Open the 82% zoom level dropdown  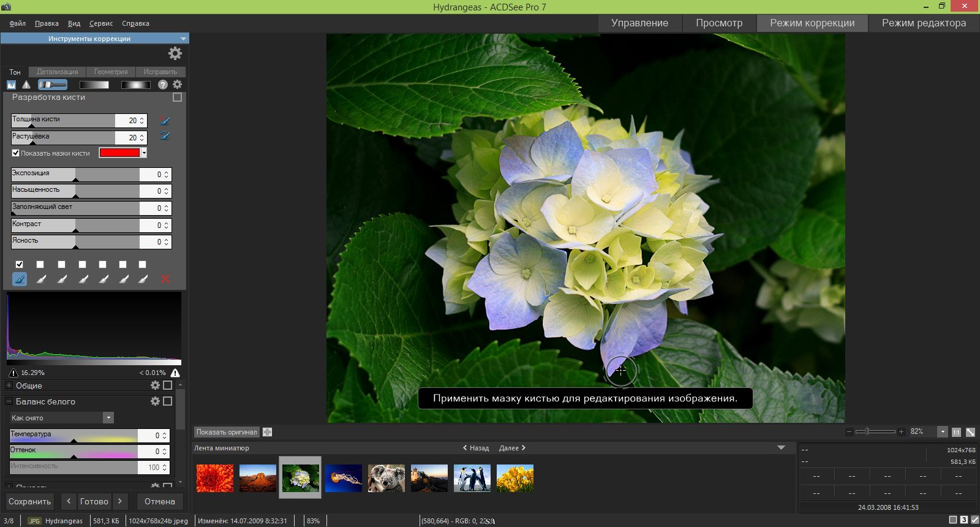point(943,432)
